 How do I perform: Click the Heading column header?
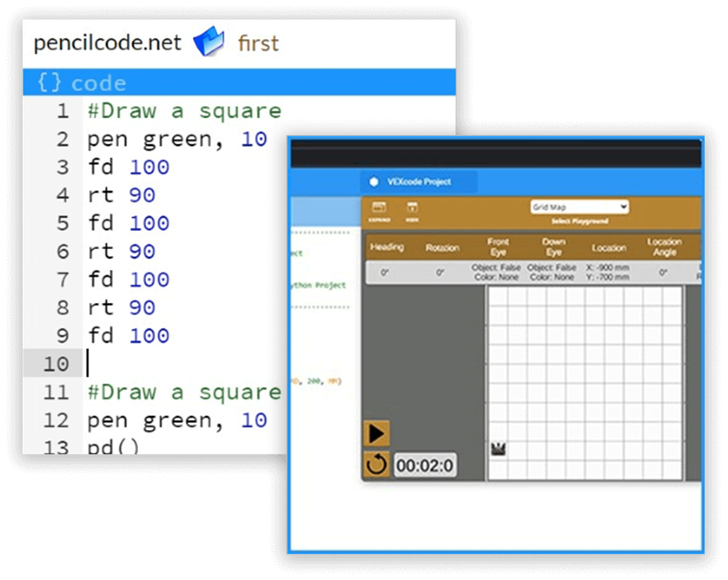pos(387,247)
